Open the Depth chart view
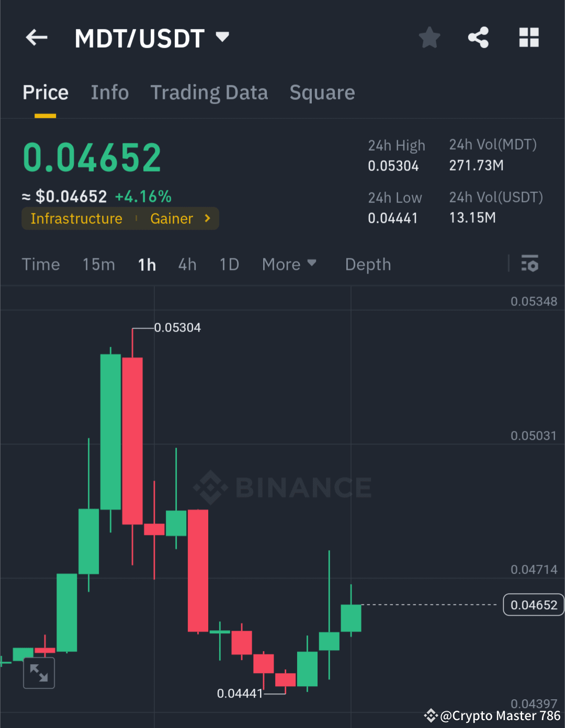 [368, 264]
